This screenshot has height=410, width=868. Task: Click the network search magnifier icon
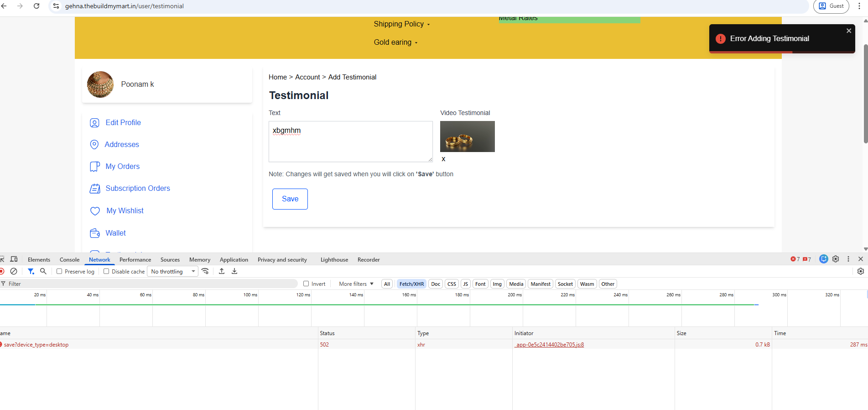click(x=43, y=271)
